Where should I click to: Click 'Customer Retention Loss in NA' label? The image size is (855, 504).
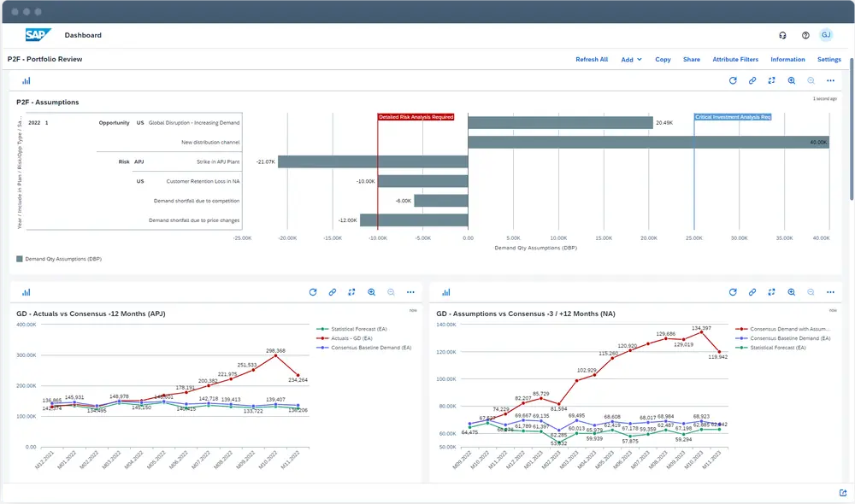[203, 181]
